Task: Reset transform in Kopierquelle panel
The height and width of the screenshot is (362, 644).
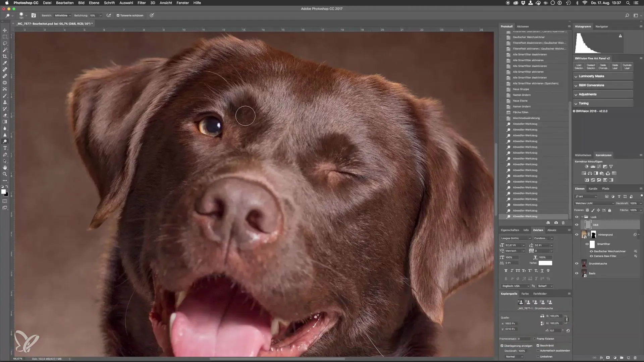Action: pyautogui.click(x=568, y=330)
